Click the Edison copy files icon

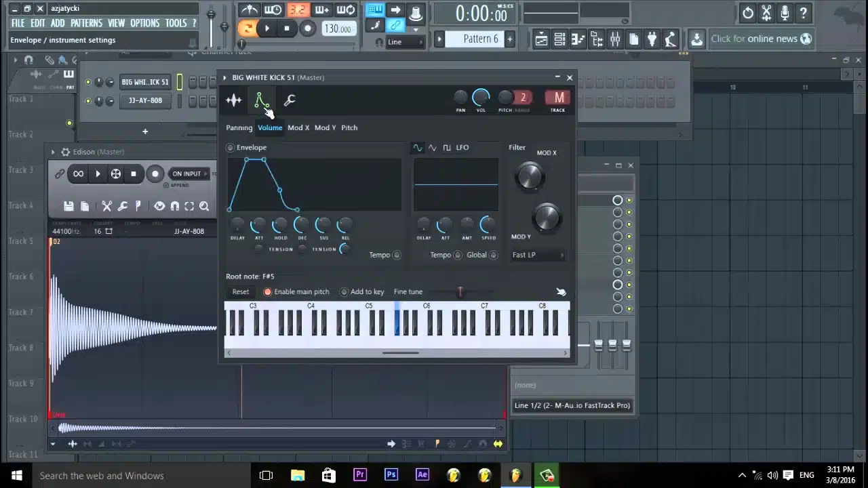coord(85,206)
